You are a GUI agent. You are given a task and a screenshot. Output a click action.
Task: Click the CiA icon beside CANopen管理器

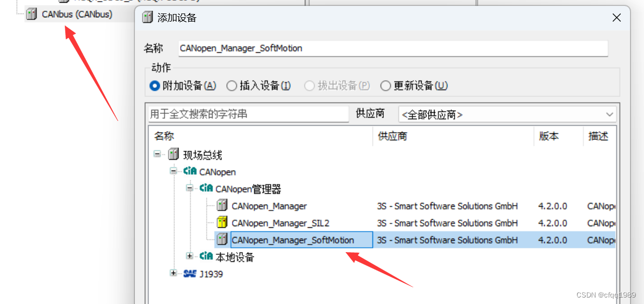point(206,188)
